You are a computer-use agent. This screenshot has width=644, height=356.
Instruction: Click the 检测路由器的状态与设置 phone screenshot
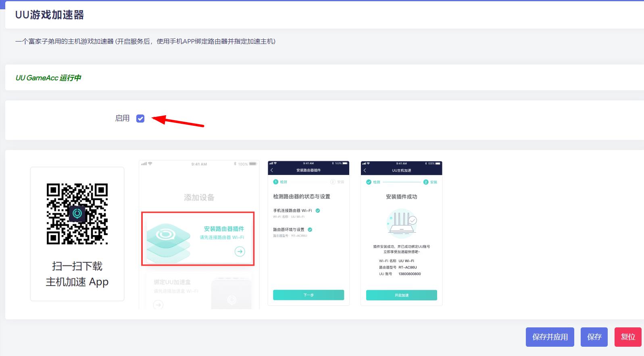[308, 233]
